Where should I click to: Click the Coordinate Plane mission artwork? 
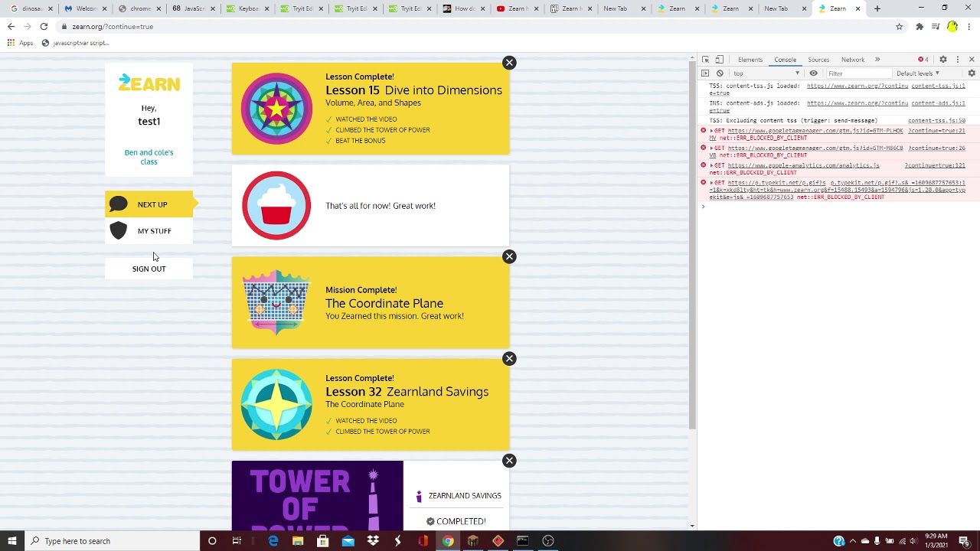[x=276, y=302]
